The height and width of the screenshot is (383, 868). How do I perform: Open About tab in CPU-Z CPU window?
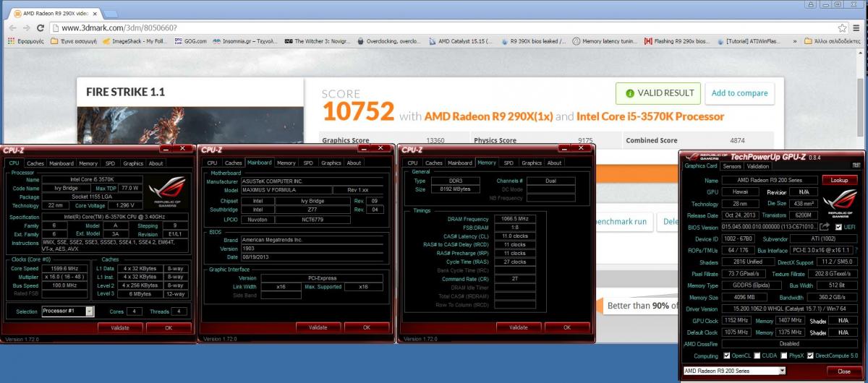pos(156,163)
